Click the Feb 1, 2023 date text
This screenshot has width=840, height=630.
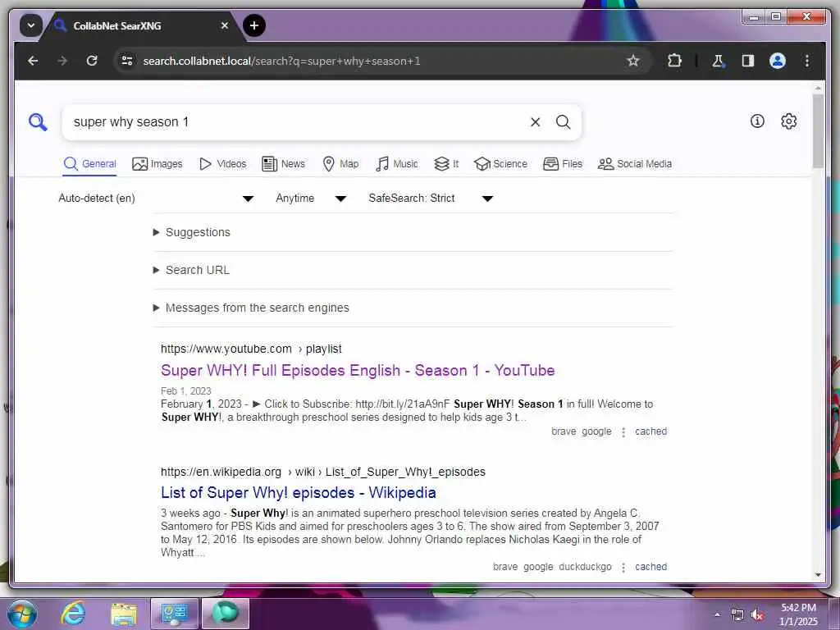186,391
